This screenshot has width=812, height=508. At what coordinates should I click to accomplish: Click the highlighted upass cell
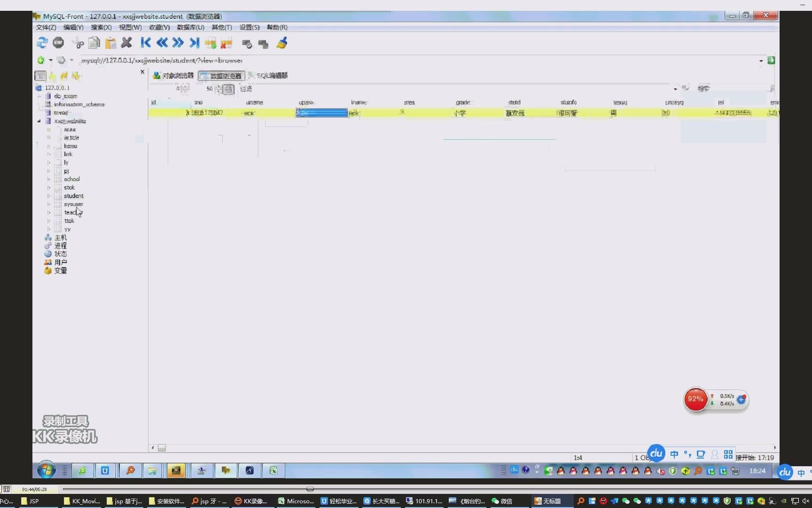click(322, 113)
